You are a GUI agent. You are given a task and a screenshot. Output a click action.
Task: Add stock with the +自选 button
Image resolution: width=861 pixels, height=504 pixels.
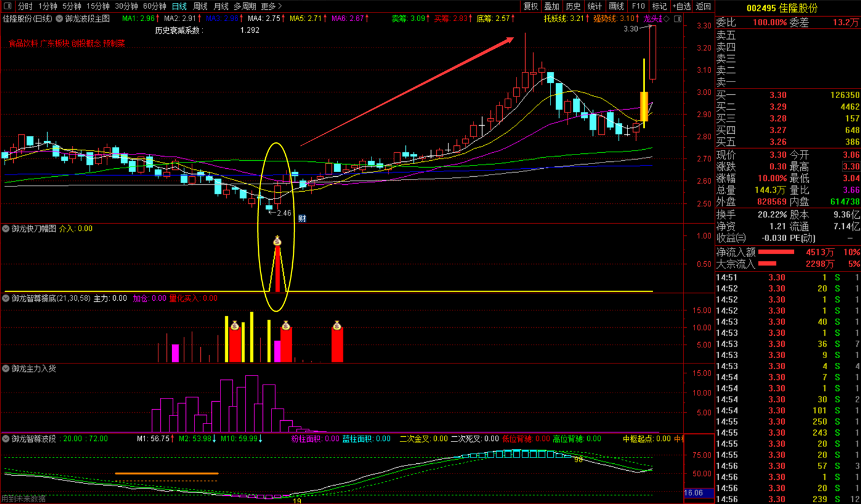681,6
